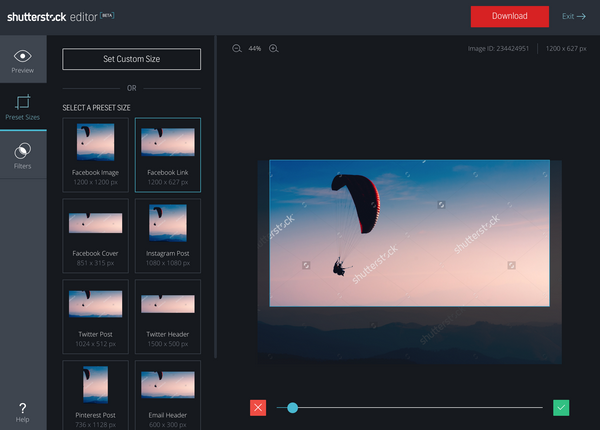Screen dimensions: 600x430
Task: Confirm crop with the green checkmark
Action: tap(561, 407)
